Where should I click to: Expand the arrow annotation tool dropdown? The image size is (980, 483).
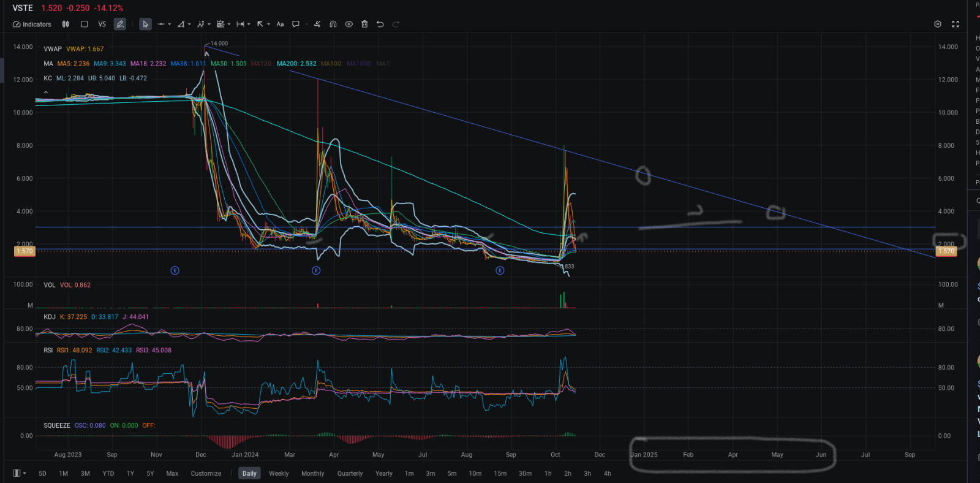[x=268, y=25]
